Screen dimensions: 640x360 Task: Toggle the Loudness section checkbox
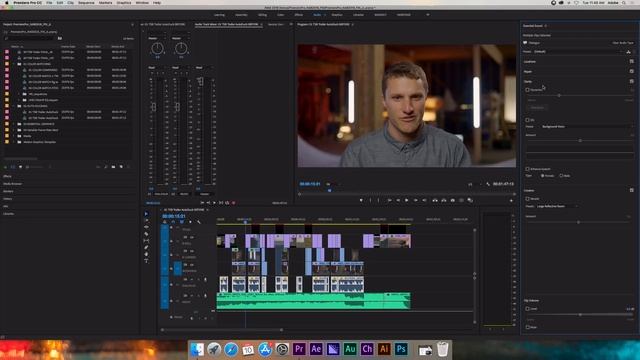(x=631, y=62)
